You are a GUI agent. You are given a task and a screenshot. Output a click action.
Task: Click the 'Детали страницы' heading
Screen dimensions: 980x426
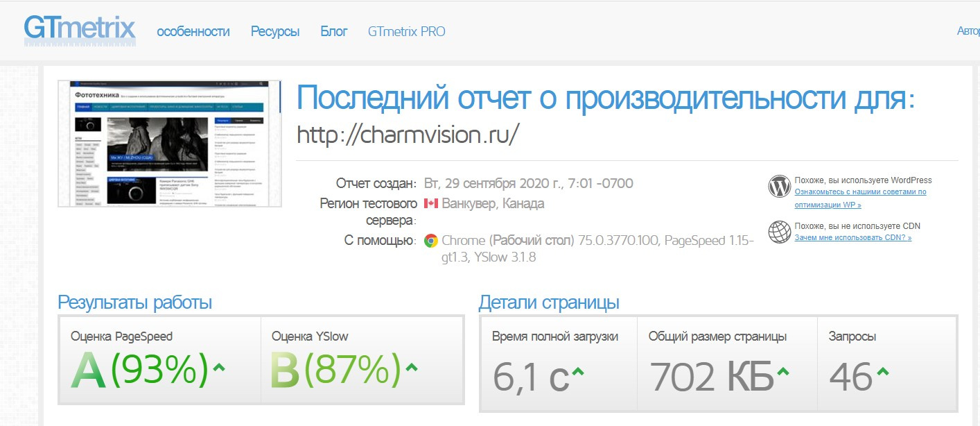click(x=549, y=303)
